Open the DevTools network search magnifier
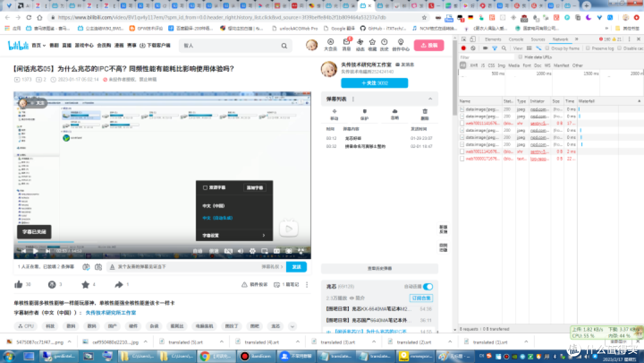The image size is (644, 363). click(504, 48)
